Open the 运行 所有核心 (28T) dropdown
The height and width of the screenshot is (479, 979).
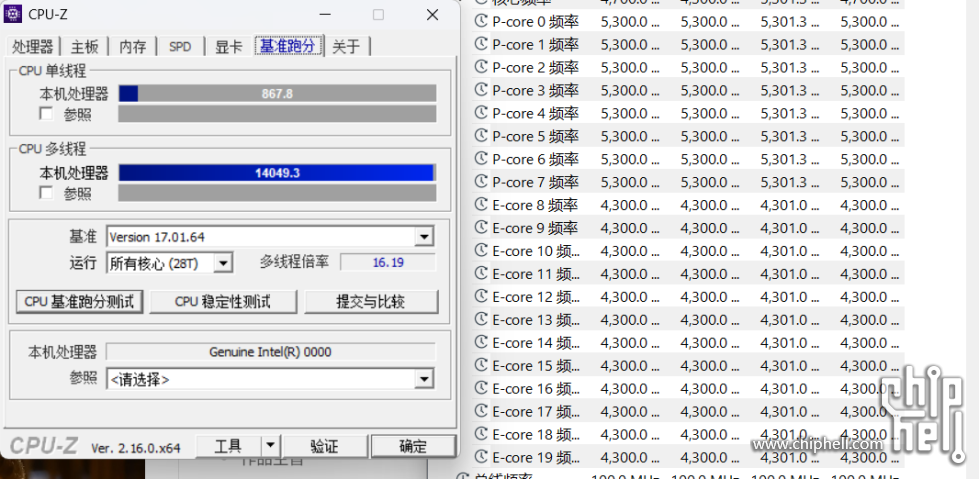coord(223,263)
